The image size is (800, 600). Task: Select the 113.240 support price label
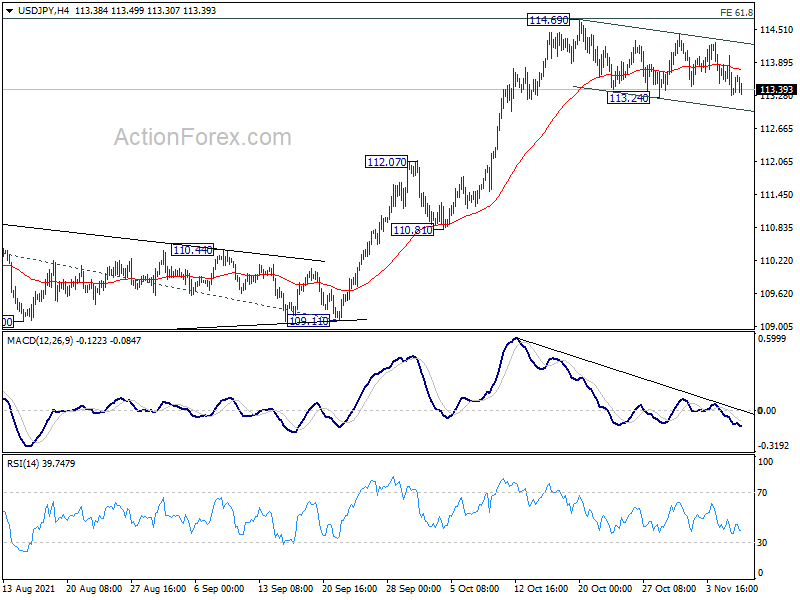(x=629, y=97)
